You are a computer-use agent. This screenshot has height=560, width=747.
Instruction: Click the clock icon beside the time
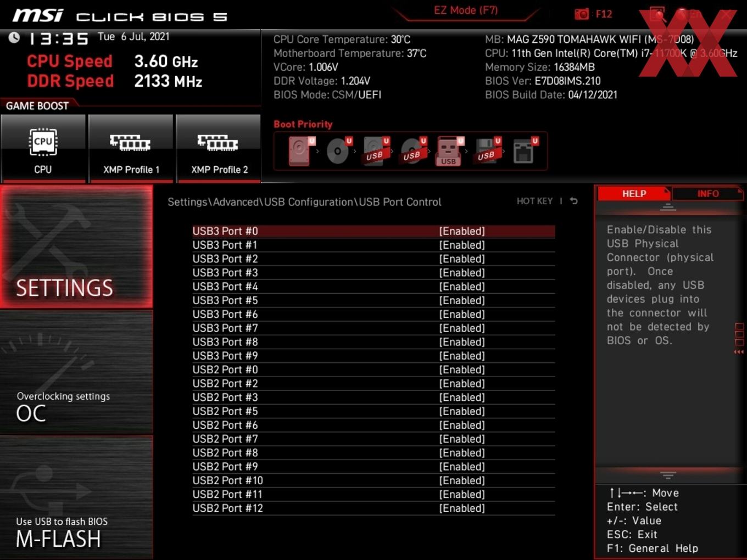coord(14,37)
